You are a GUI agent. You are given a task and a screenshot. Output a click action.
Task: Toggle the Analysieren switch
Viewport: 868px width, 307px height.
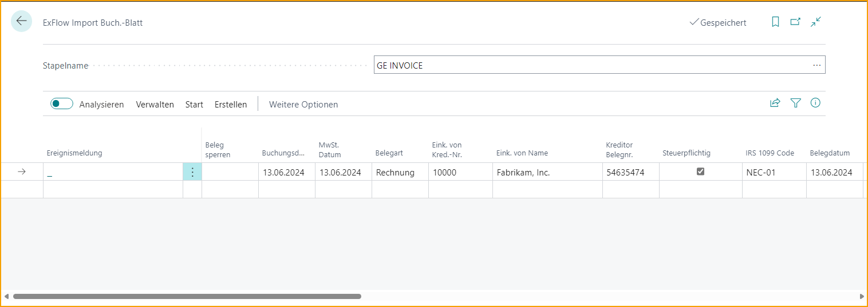[x=62, y=103]
